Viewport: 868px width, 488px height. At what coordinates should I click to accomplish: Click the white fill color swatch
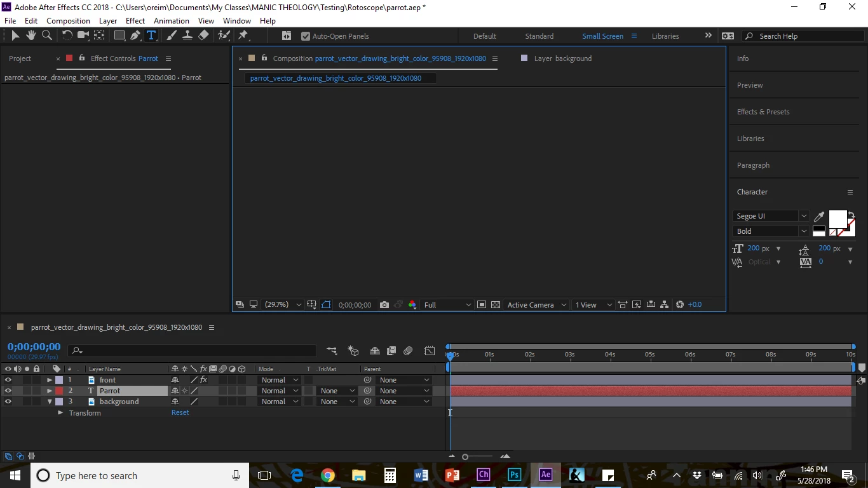point(837,219)
